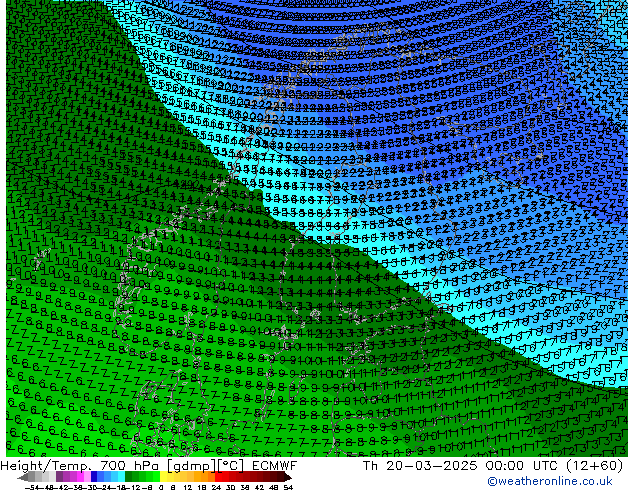Click the left gray arrow end of the color scale
Viewport: 634px width, 490px height.
click(x=23, y=477)
